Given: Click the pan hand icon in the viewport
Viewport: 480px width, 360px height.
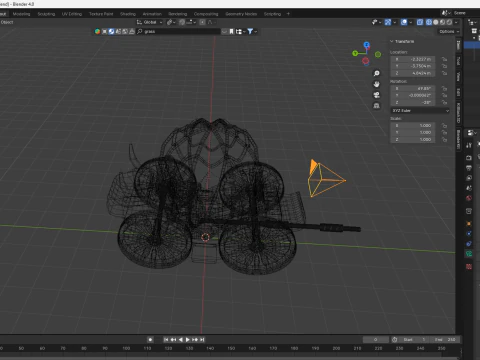Looking at the screenshot, I should click(377, 84).
